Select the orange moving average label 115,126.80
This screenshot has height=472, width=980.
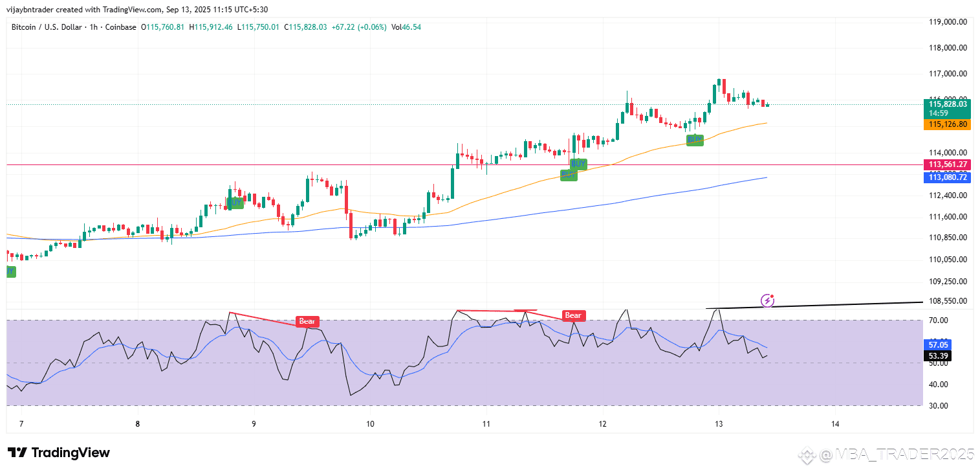(x=948, y=124)
